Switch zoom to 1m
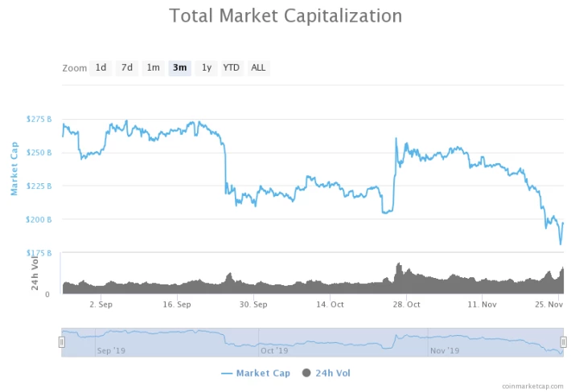This screenshot has width=571, height=392. point(154,68)
